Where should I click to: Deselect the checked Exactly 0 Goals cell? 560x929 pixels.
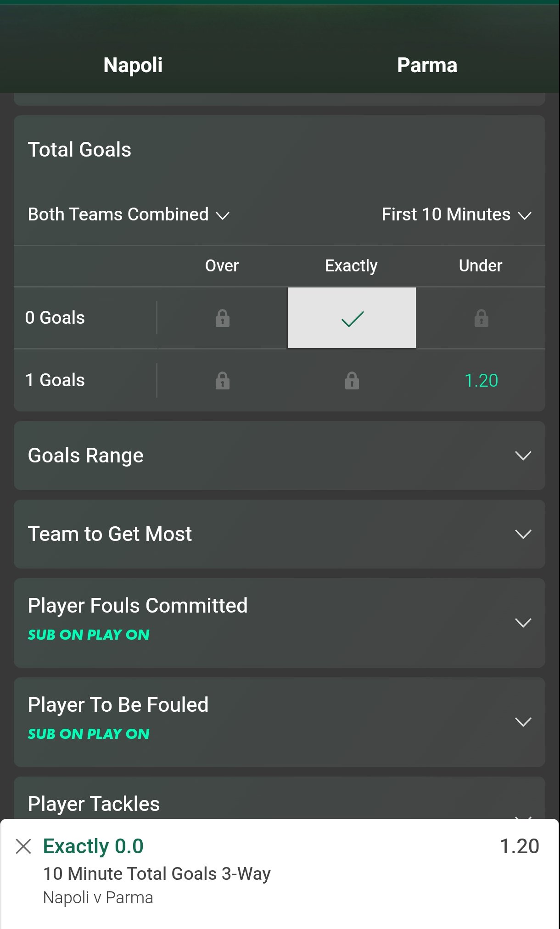point(352,318)
